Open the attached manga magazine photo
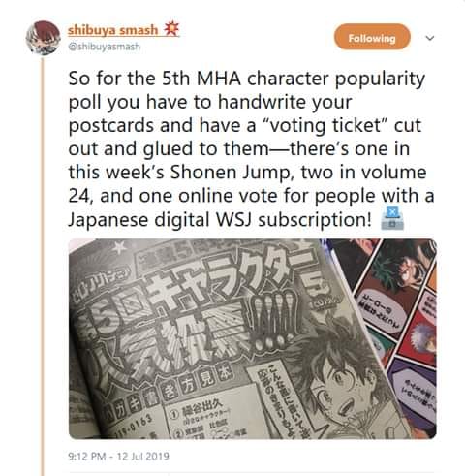The height and width of the screenshot is (476, 465). [253, 339]
